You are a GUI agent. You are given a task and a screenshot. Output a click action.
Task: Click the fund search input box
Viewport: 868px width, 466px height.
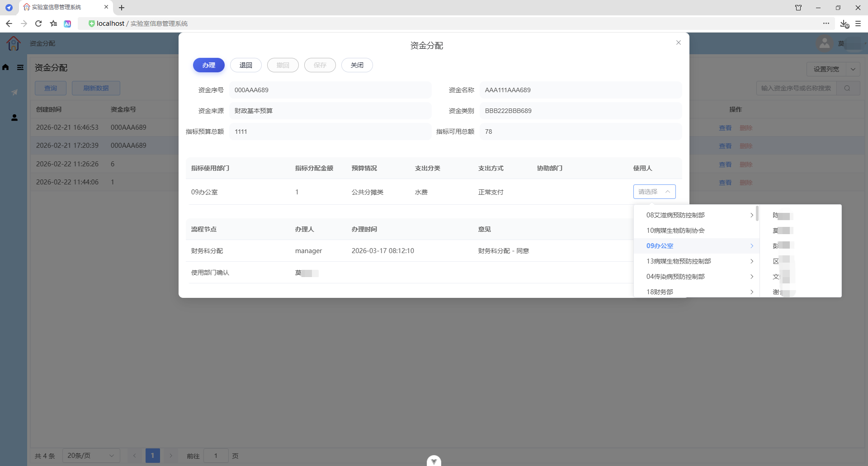pos(796,88)
